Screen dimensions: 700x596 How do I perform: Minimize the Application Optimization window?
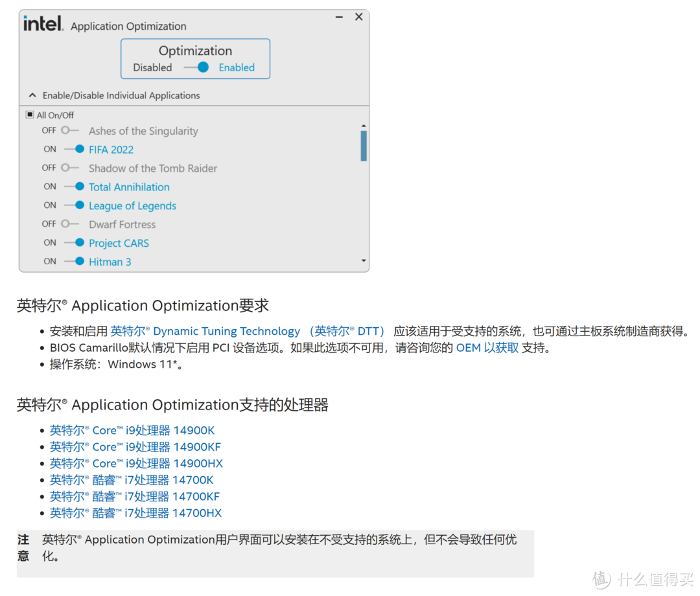(339, 17)
